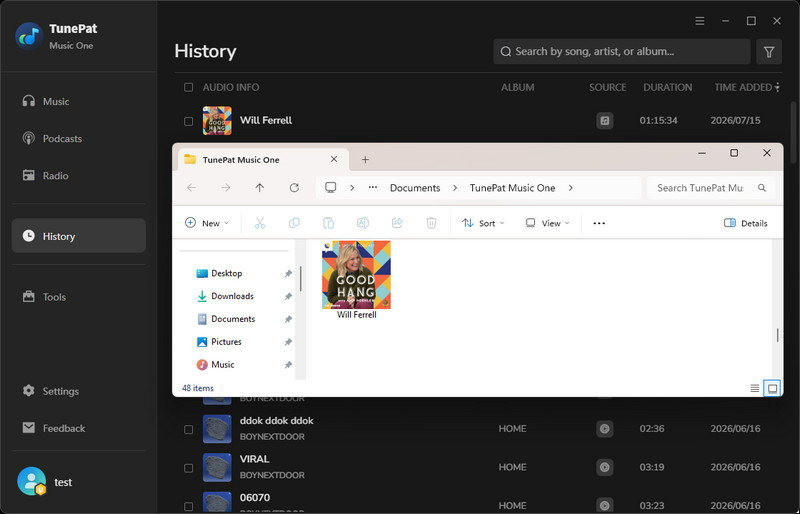This screenshot has width=800, height=514.
Task: Click the History search input field
Action: 621,52
